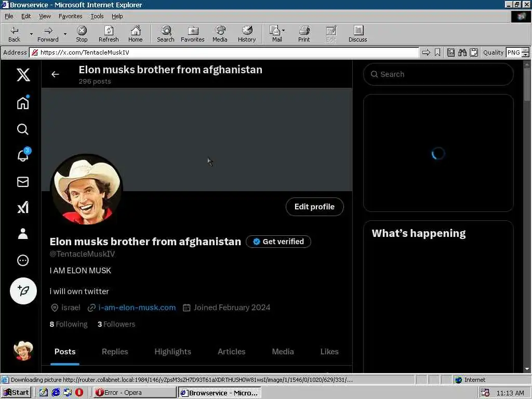532x399 pixels.
Task: Open the Profile person icon in sidebar
Action: click(x=23, y=234)
